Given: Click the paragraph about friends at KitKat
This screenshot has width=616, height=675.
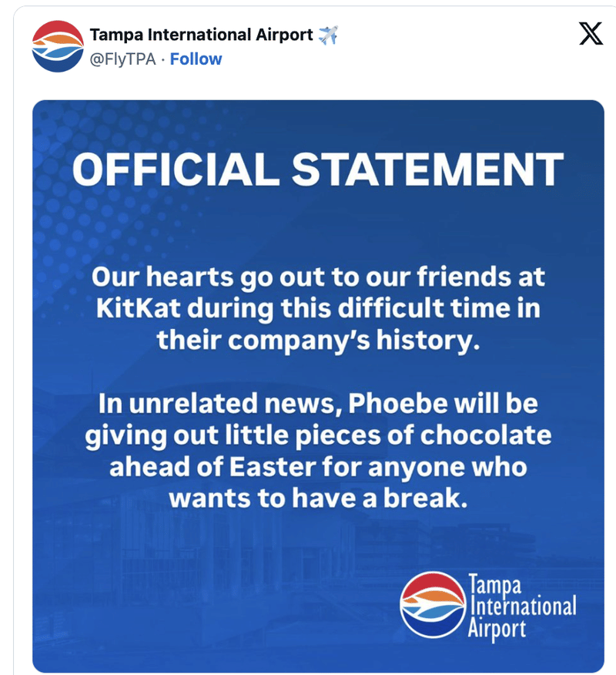Looking at the screenshot, I should (x=317, y=307).
